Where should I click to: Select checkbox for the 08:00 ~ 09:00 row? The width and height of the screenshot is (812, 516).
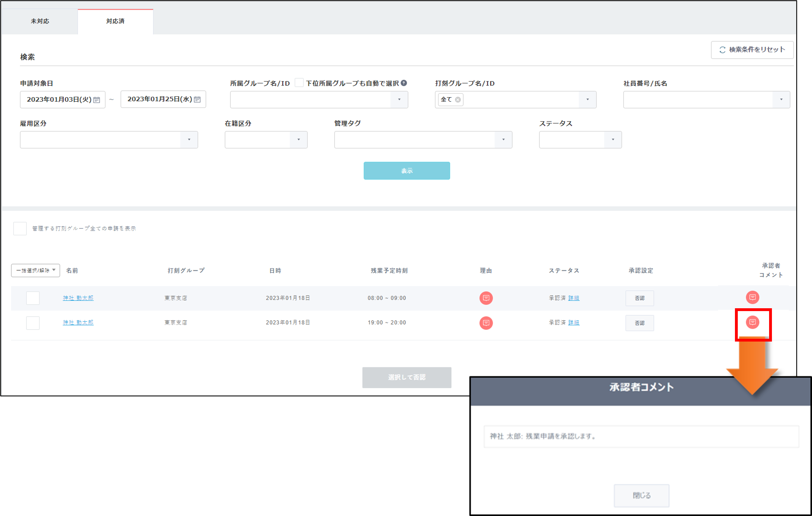tap(33, 298)
